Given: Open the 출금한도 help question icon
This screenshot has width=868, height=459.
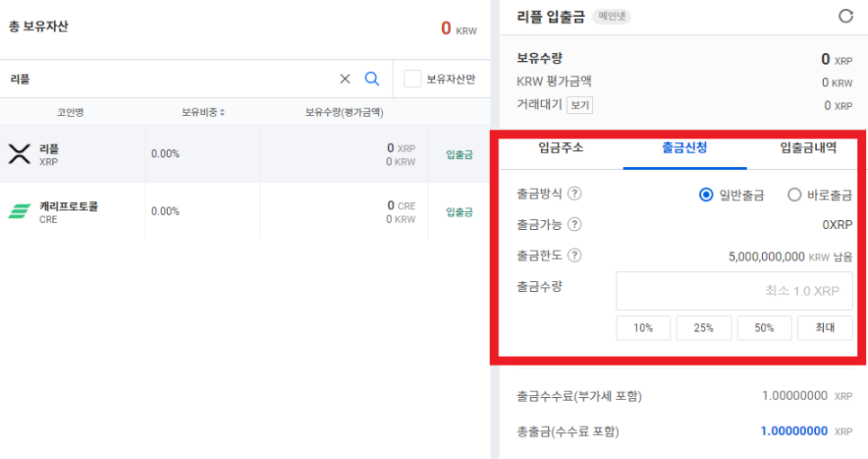Looking at the screenshot, I should click(x=574, y=255).
